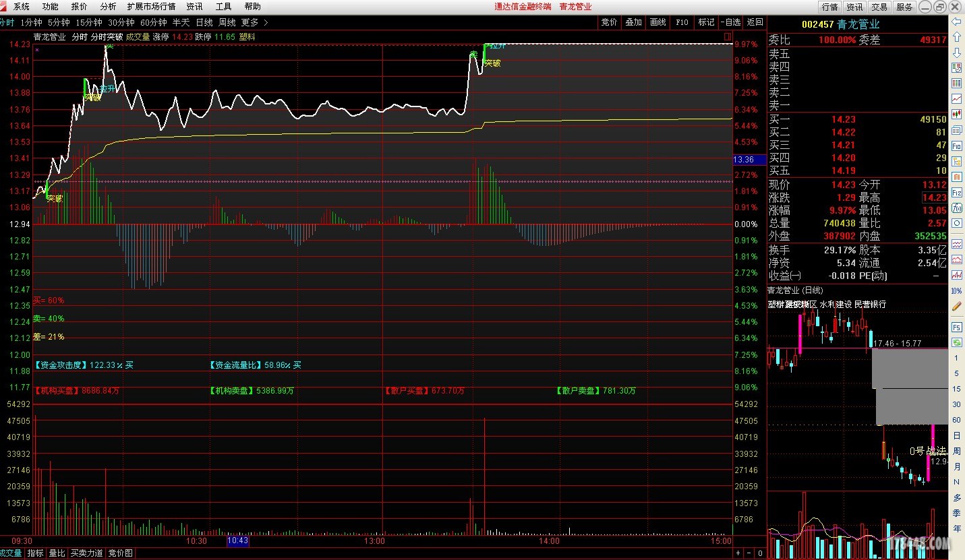Switch to daily '日' period in sidebar

point(956,435)
